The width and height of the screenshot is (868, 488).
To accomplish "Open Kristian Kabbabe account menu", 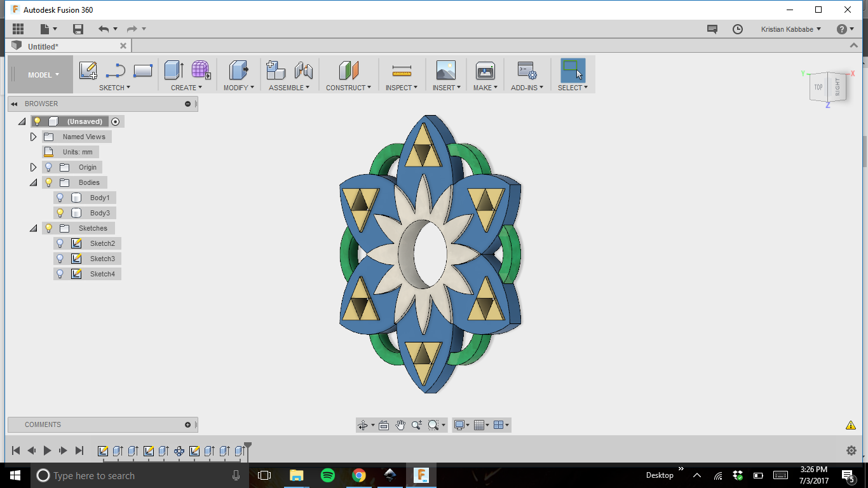I will [791, 29].
